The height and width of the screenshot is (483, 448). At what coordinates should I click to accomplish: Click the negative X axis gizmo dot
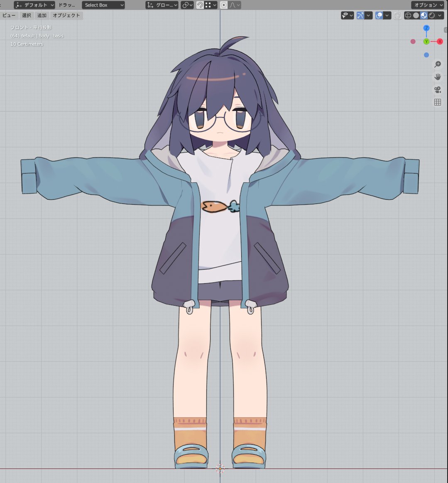tap(413, 42)
